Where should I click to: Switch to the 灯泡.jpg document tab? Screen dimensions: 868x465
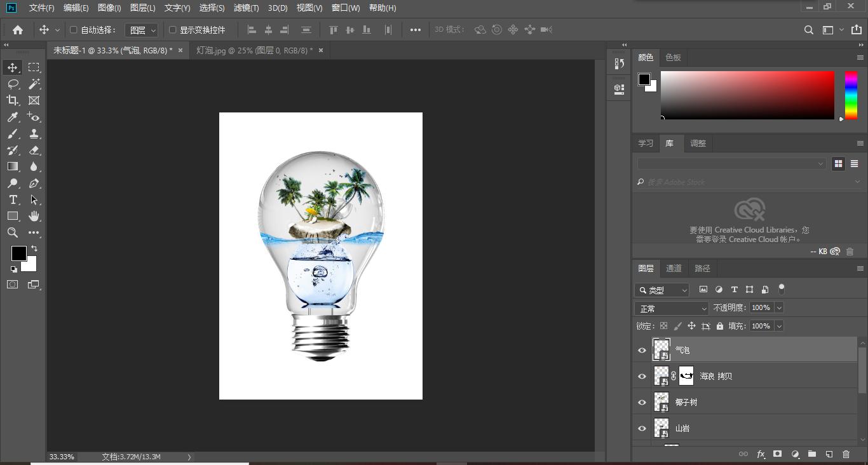(x=254, y=50)
